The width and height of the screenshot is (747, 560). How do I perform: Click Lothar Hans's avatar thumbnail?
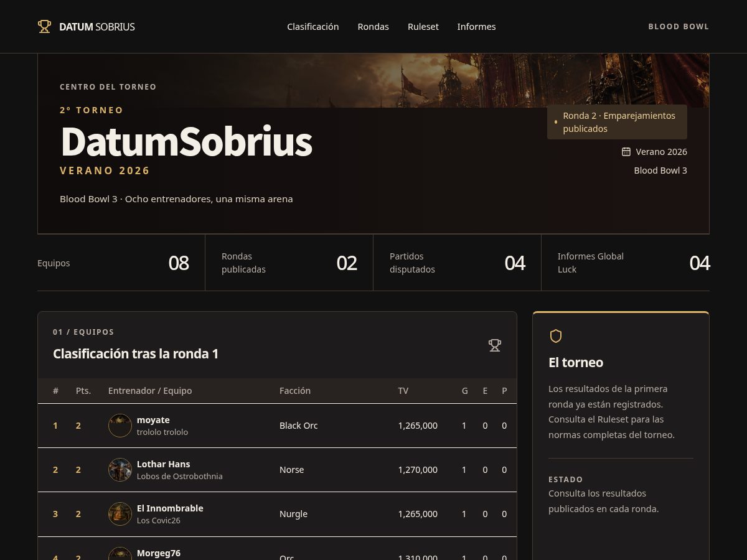point(120,470)
